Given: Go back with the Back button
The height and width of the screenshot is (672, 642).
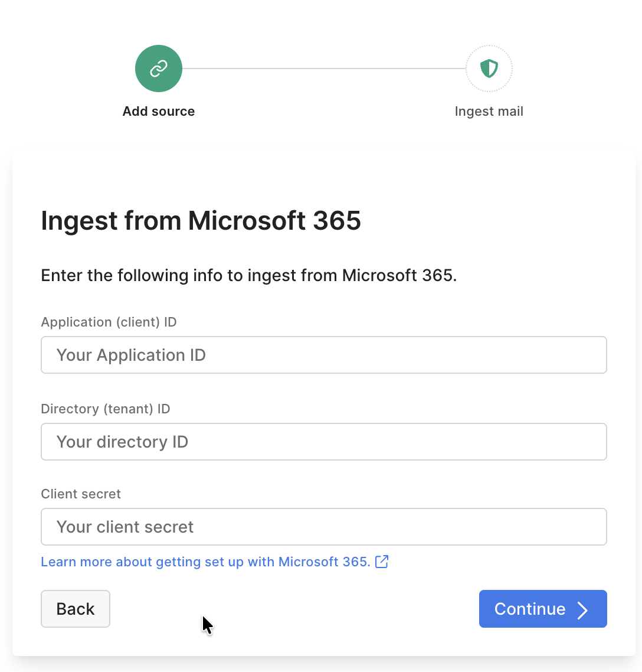Looking at the screenshot, I should 76,609.
